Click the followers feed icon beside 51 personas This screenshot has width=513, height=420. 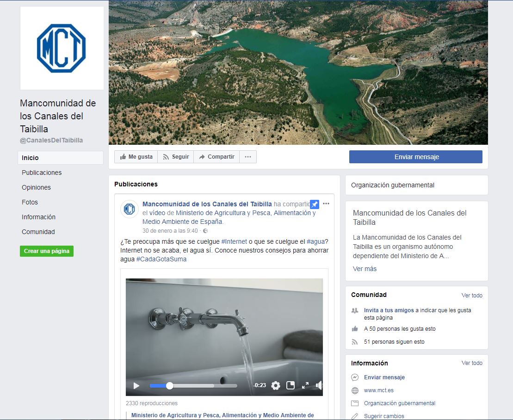(355, 342)
